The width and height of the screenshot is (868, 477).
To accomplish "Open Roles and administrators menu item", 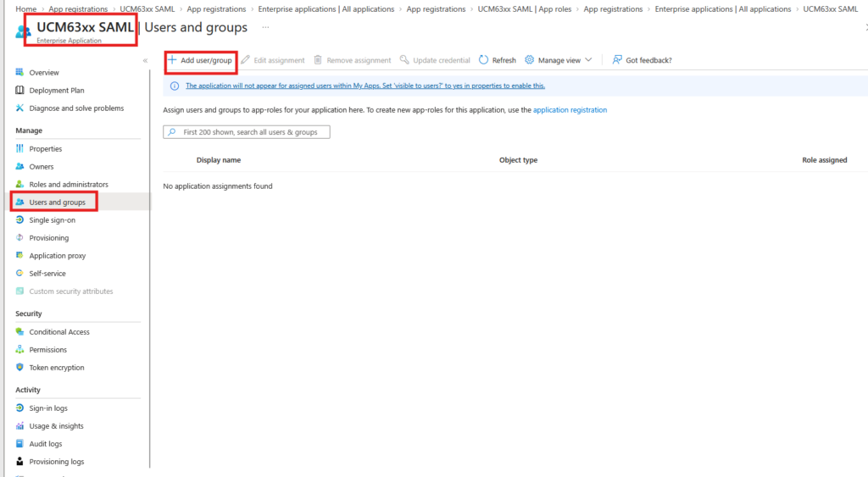I will (x=69, y=184).
